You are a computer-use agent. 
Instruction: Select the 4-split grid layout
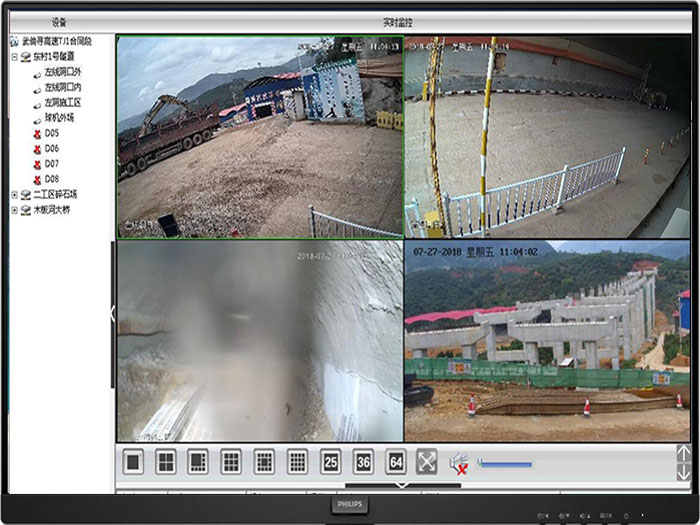166,462
